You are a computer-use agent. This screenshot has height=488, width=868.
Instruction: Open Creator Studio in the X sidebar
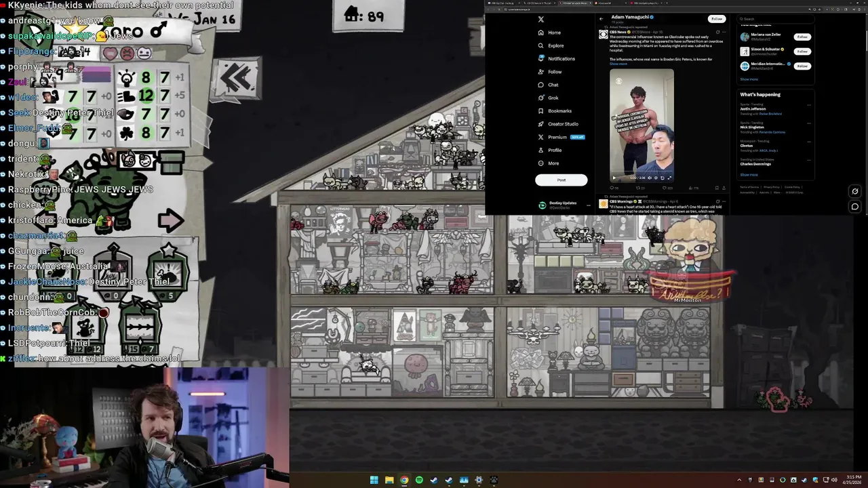[558, 124]
